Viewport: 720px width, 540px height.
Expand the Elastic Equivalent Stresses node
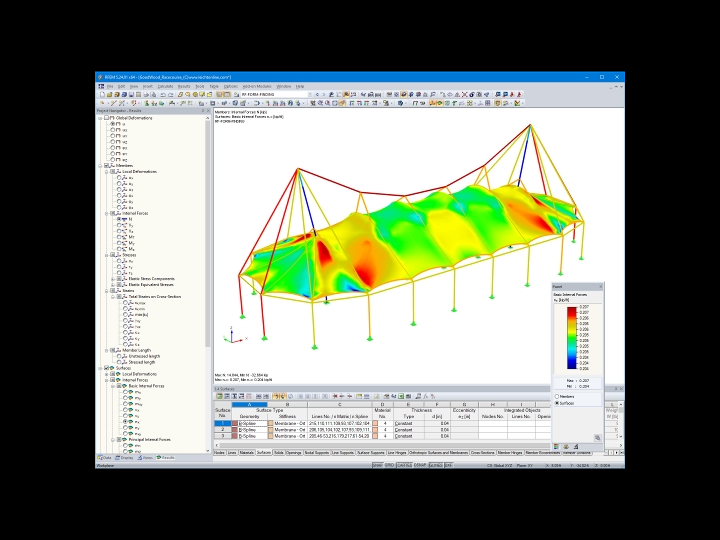(113, 285)
